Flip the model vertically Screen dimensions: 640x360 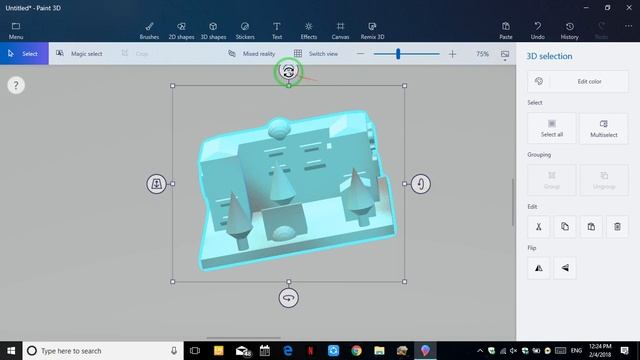point(565,268)
